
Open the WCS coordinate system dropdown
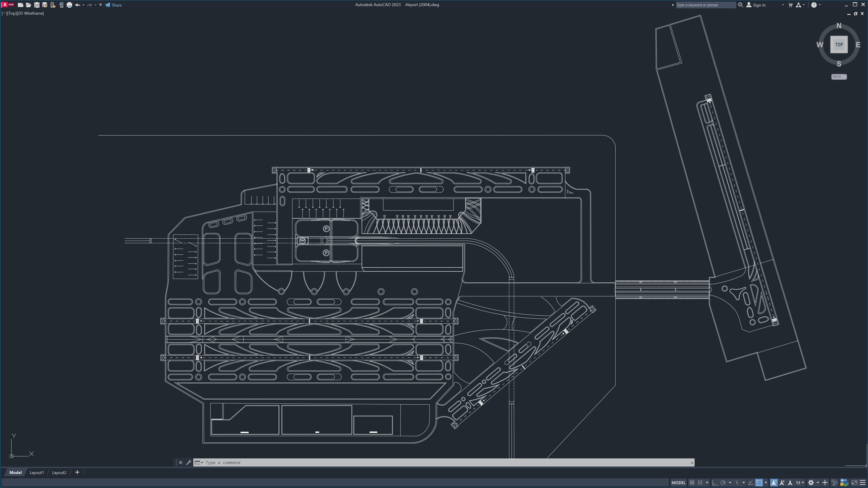[x=839, y=77]
